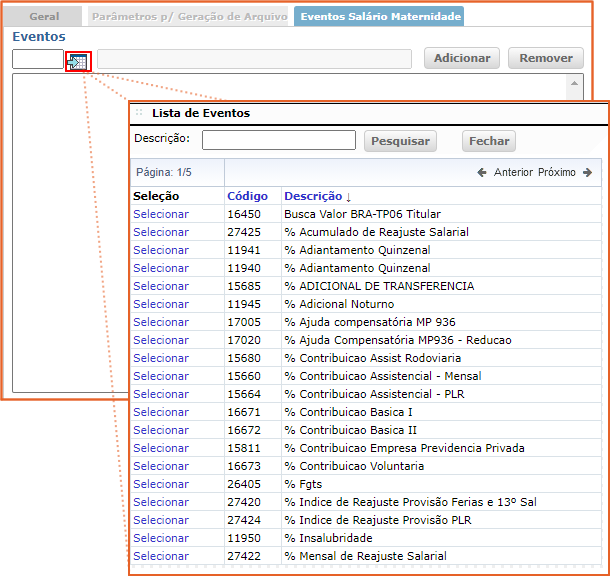Screen dimensions: 610x576
Task: Select the % Fgts event row
Action: coord(160,484)
